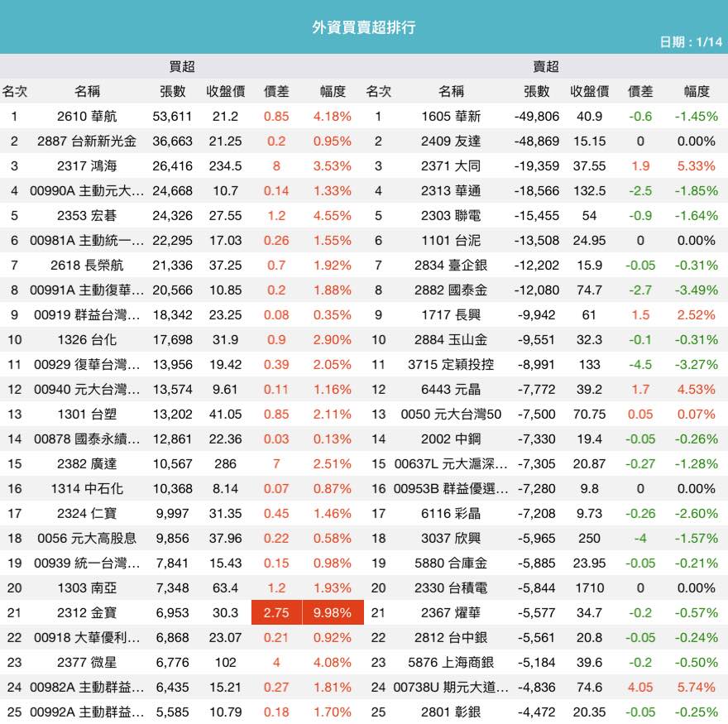Click the highlighted 2.75 price difference
This screenshot has width=728, height=724.
point(276,612)
